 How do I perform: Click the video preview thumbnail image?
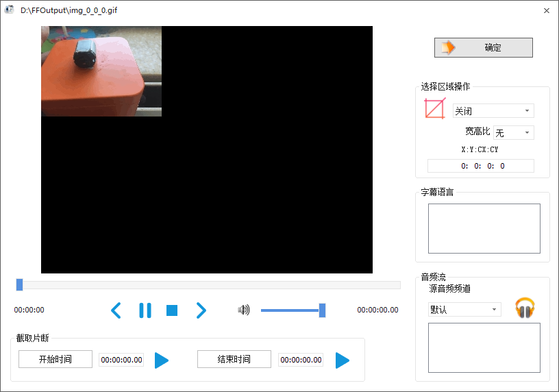click(101, 71)
